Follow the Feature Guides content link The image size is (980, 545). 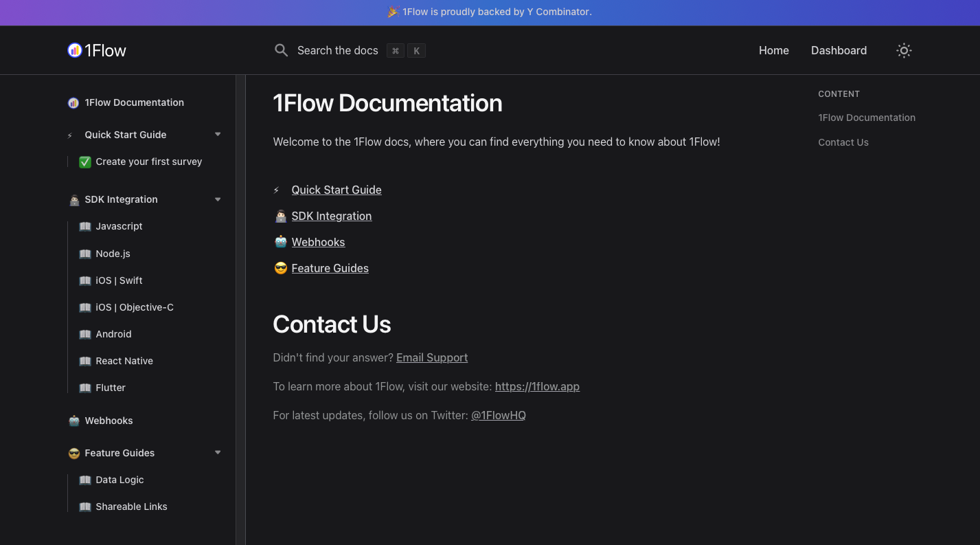(330, 268)
